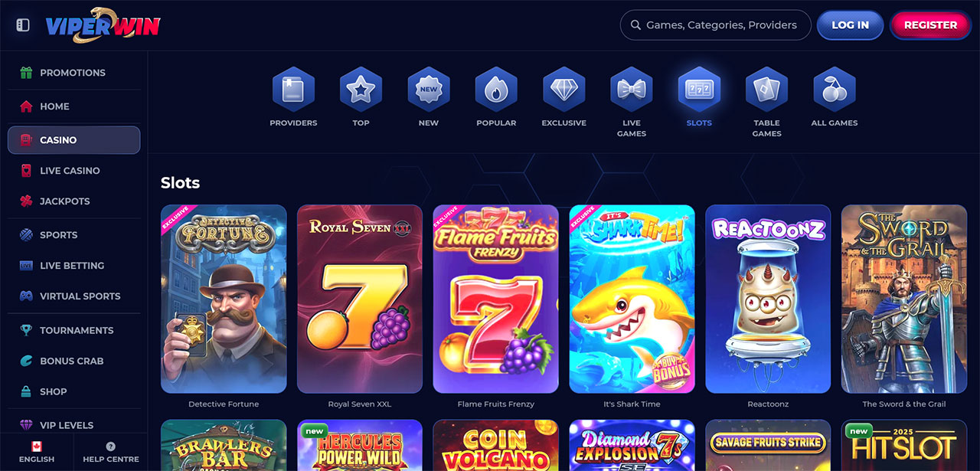Click the Log In button
Screen dimensions: 980x471
[x=851, y=25]
